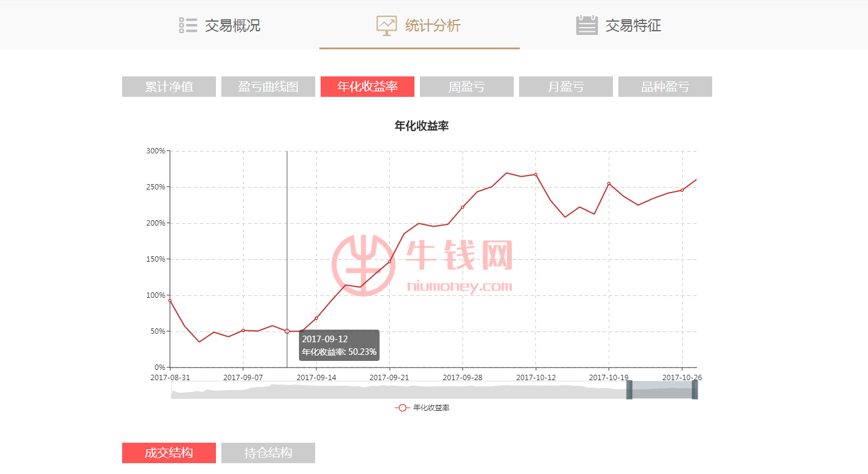This screenshot has width=868, height=474.
Task: Click the gray data zoom overview area
Action: tap(397, 391)
